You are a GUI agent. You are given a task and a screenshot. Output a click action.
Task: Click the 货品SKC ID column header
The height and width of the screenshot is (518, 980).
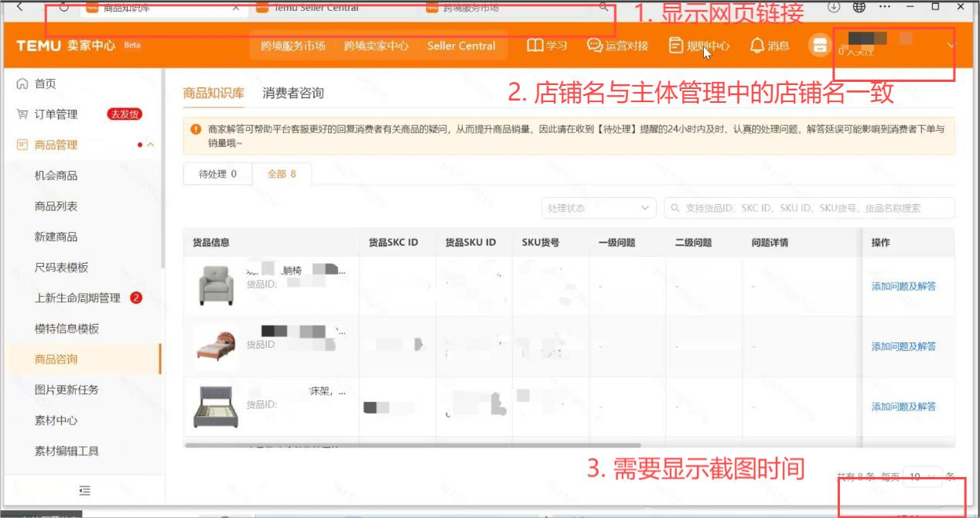click(393, 243)
